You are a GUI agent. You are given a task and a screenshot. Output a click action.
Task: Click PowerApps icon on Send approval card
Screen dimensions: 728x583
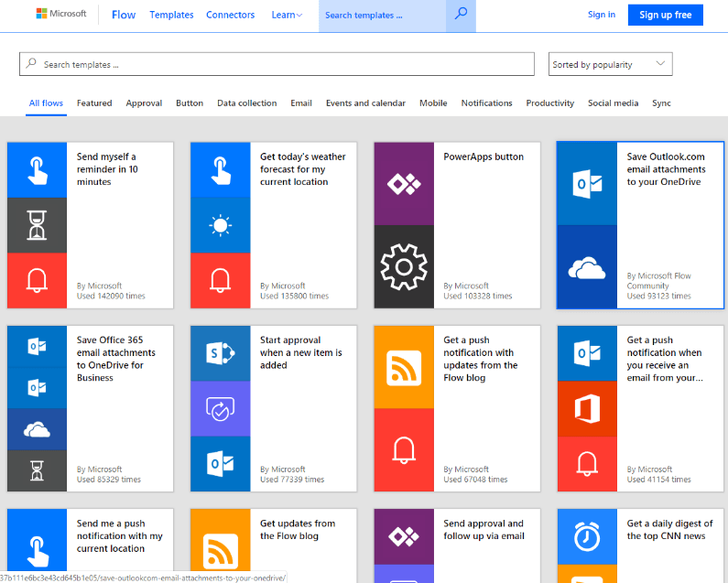pyautogui.click(x=404, y=536)
